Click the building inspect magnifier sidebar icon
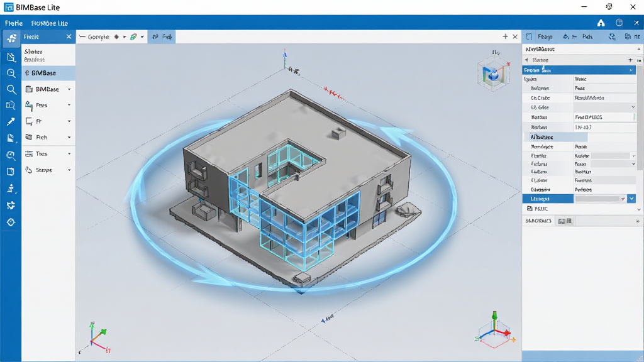The image size is (644, 362). tap(11, 106)
